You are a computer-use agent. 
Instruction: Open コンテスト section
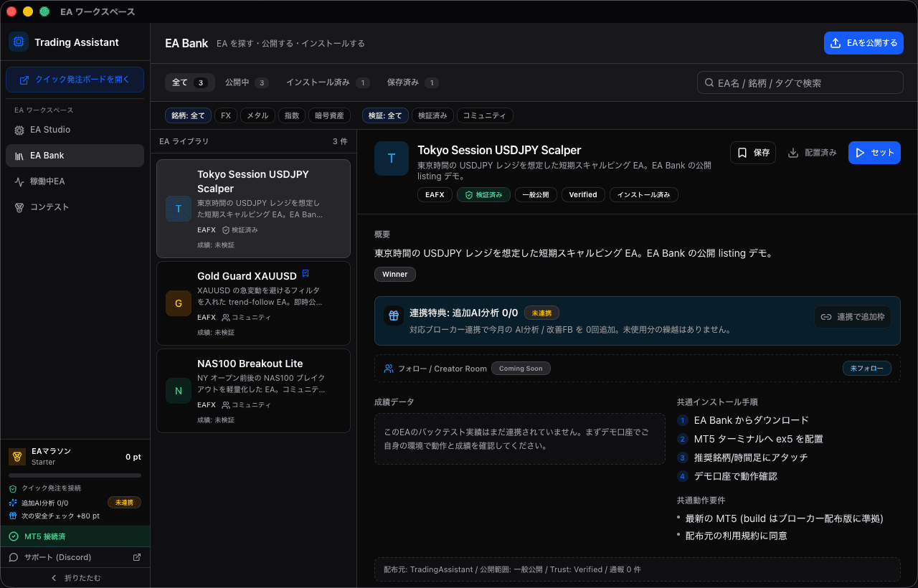coord(75,207)
